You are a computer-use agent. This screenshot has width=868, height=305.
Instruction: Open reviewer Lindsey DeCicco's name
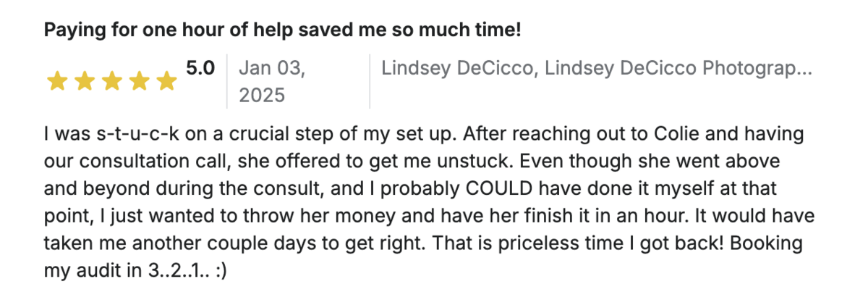pyautogui.click(x=459, y=68)
